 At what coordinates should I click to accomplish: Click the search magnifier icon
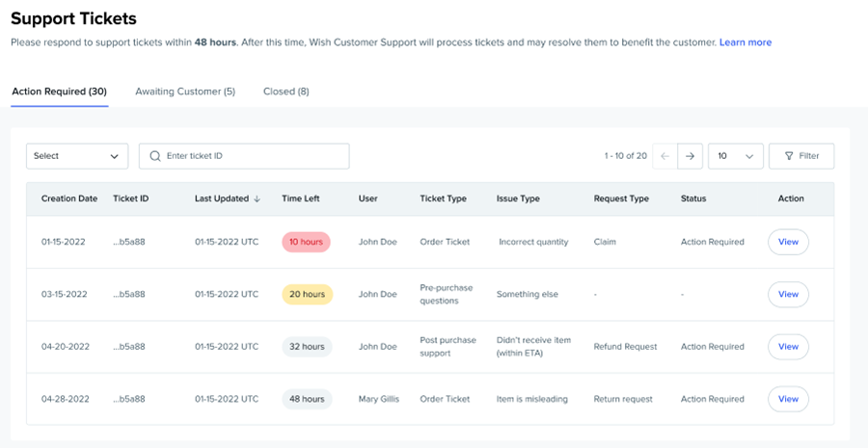[154, 156]
